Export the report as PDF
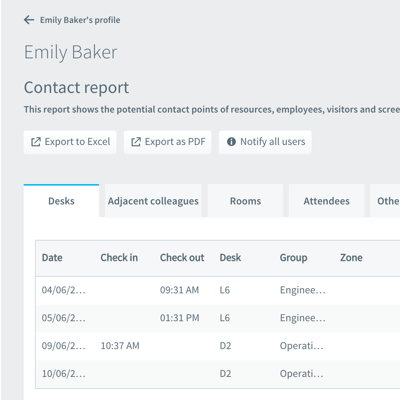This screenshot has width=400, height=400. [168, 142]
